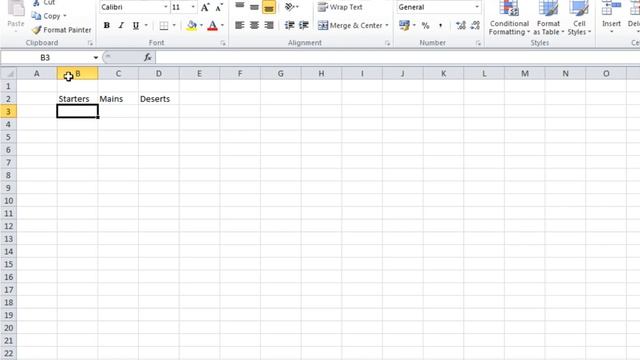Image resolution: width=640 pixels, height=360 pixels.
Task: Open the Calibri font name dropdown
Action: (x=166, y=7)
